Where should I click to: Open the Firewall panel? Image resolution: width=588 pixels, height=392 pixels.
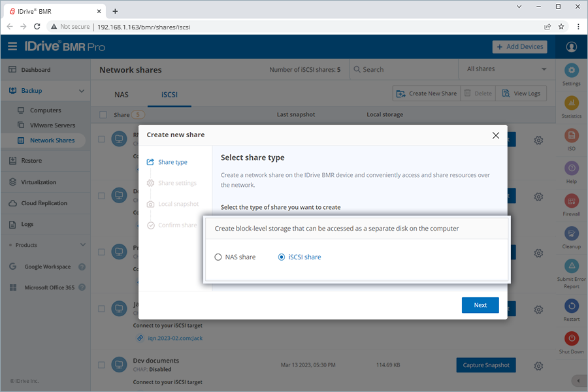(x=571, y=199)
